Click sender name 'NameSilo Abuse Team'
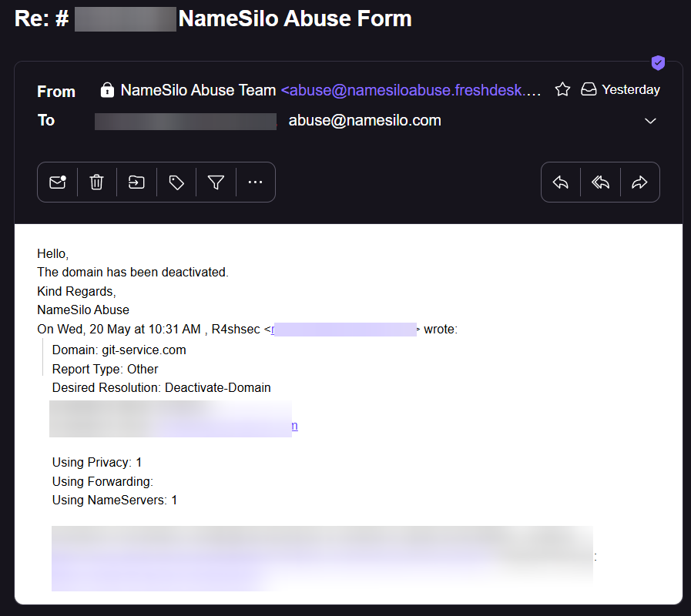Screen dimensions: 691x616 (x=198, y=90)
